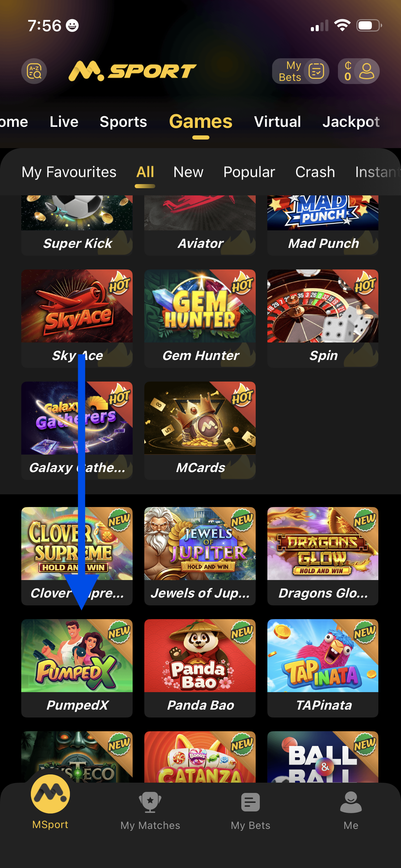The image size is (401, 868).
Task: Open the user account profile icon
Action: tap(367, 71)
